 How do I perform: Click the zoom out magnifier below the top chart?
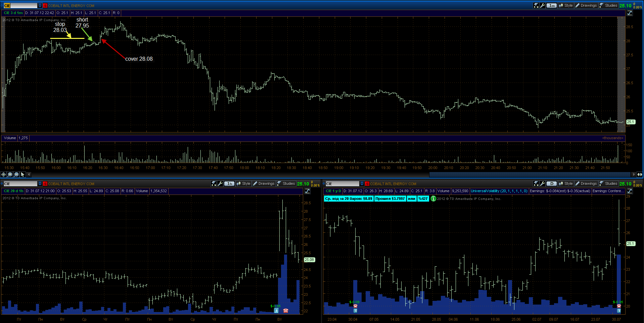click(x=16, y=174)
